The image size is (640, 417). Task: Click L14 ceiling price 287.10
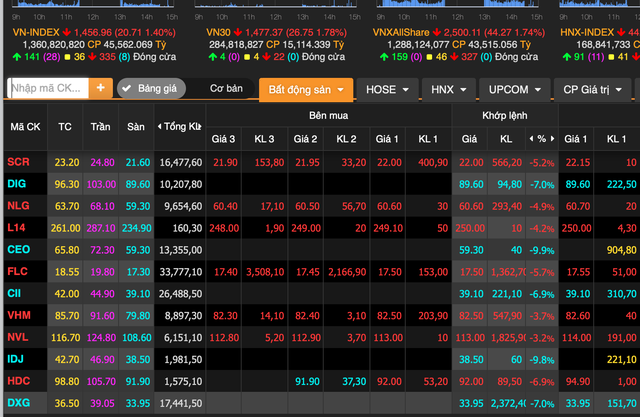101,228
